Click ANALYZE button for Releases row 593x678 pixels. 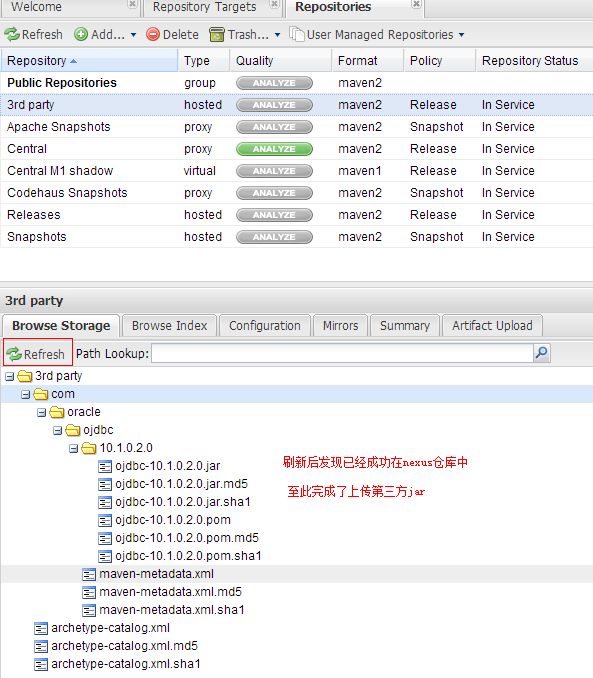pos(274,215)
